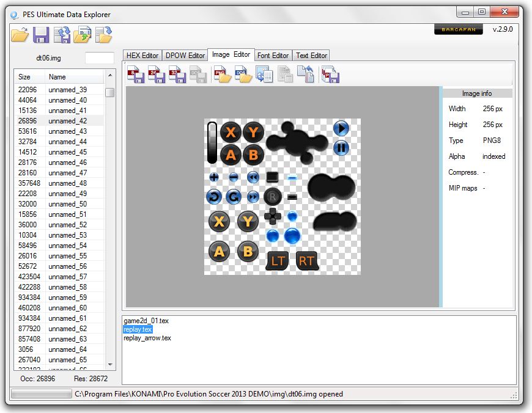
Task: Select the unnamed_44 entry
Action: tap(59, 142)
